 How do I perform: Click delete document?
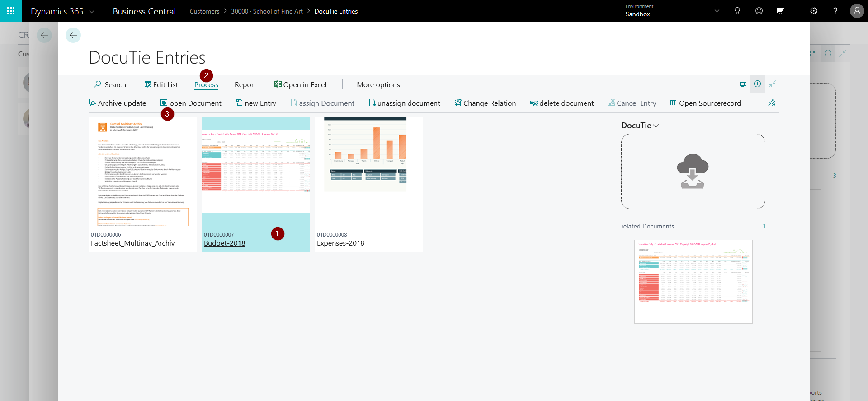click(x=562, y=103)
